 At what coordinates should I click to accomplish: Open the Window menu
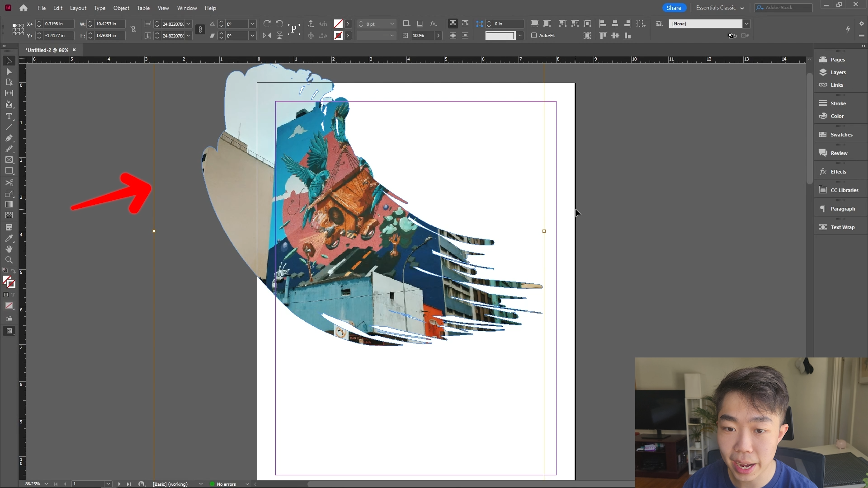(187, 8)
